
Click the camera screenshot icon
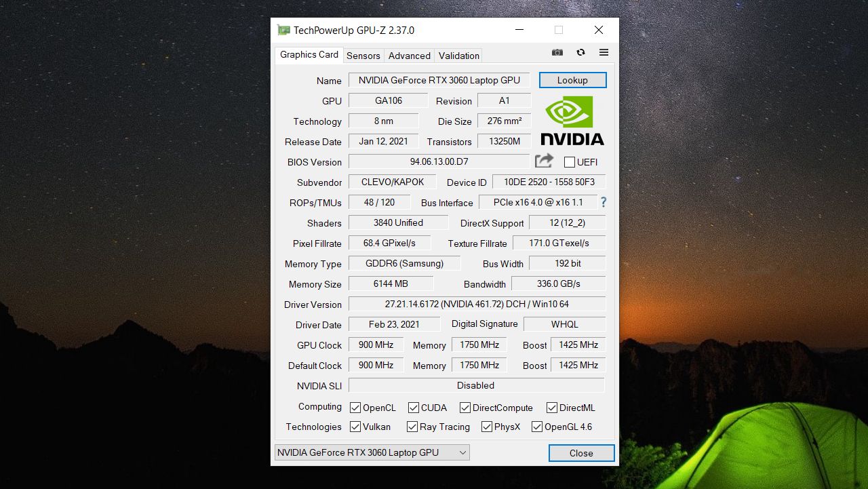click(x=557, y=52)
